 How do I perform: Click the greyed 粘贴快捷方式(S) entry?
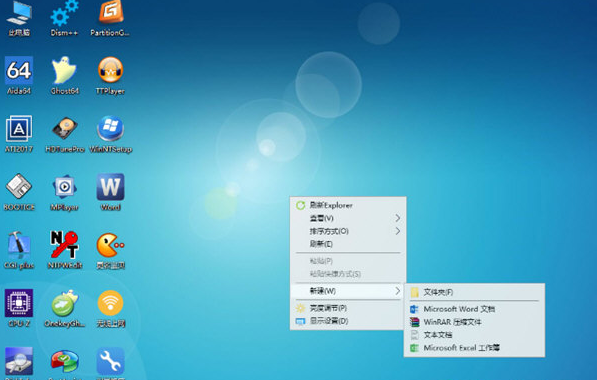coord(348,274)
